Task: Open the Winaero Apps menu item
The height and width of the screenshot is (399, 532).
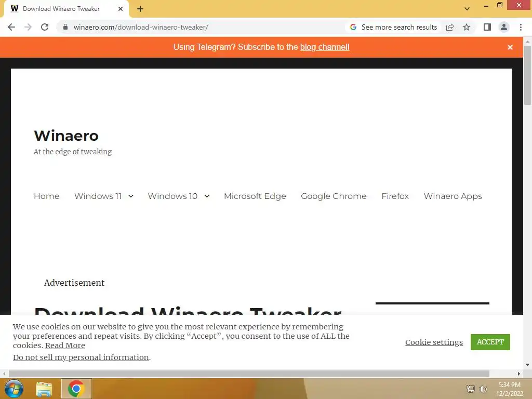Action: [x=453, y=196]
